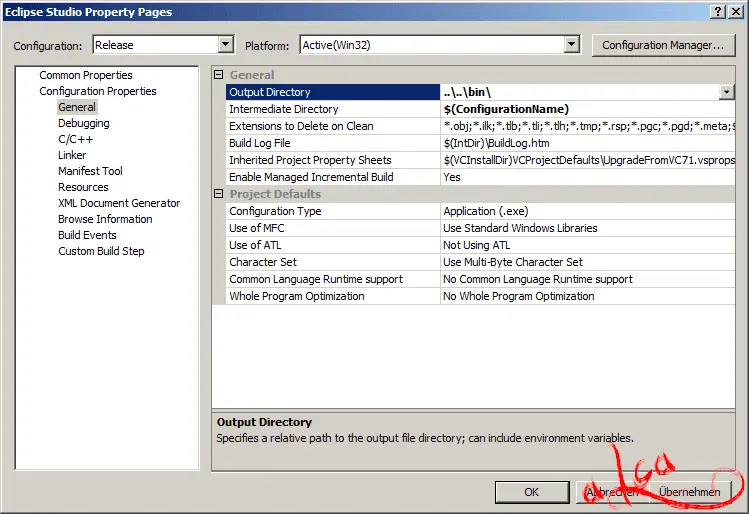
Task: Open the Output Directory value dropdown arrow
Action: pyautogui.click(x=727, y=92)
